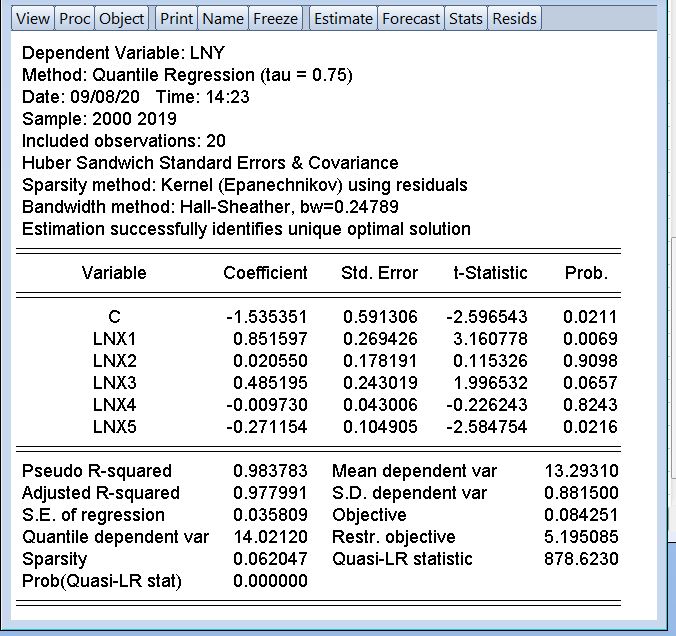Open the Estimate dialog button
Screen dimensions: 676x636
point(343,19)
